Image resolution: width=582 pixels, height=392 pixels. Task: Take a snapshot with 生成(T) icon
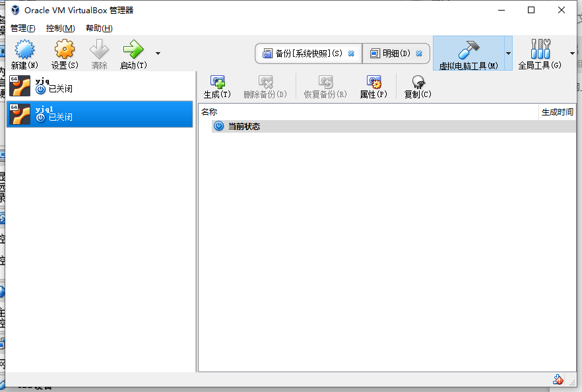[218, 82]
